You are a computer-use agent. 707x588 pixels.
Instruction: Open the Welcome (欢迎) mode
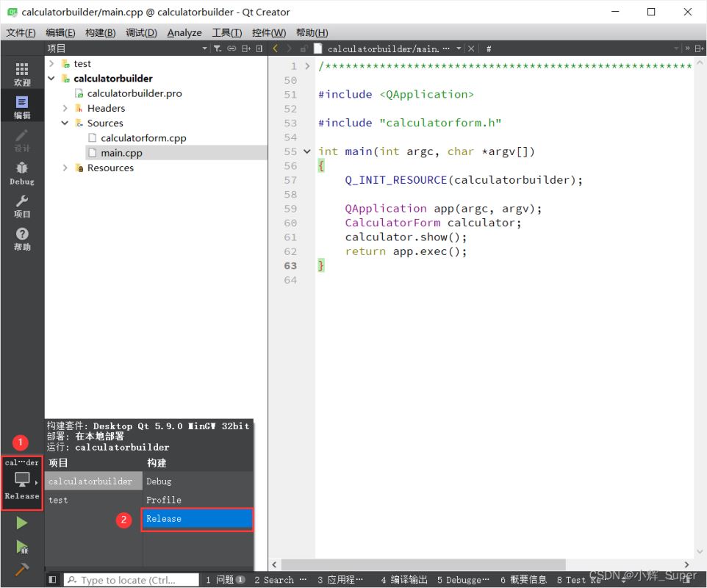point(22,73)
